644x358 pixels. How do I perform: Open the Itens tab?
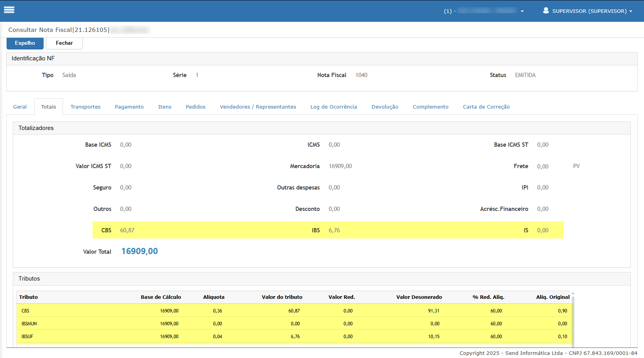(x=164, y=107)
